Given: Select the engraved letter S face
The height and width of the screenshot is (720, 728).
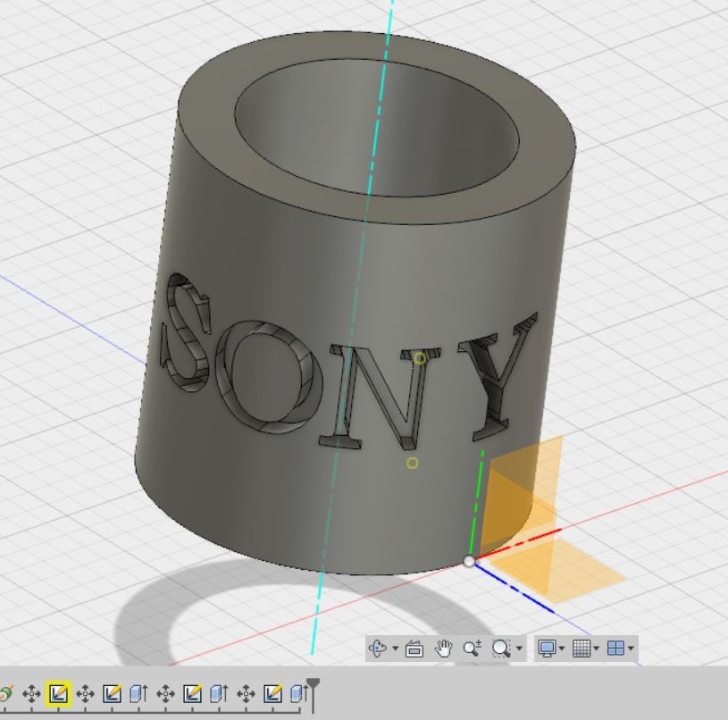Looking at the screenshot, I should (x=186, y=332).
